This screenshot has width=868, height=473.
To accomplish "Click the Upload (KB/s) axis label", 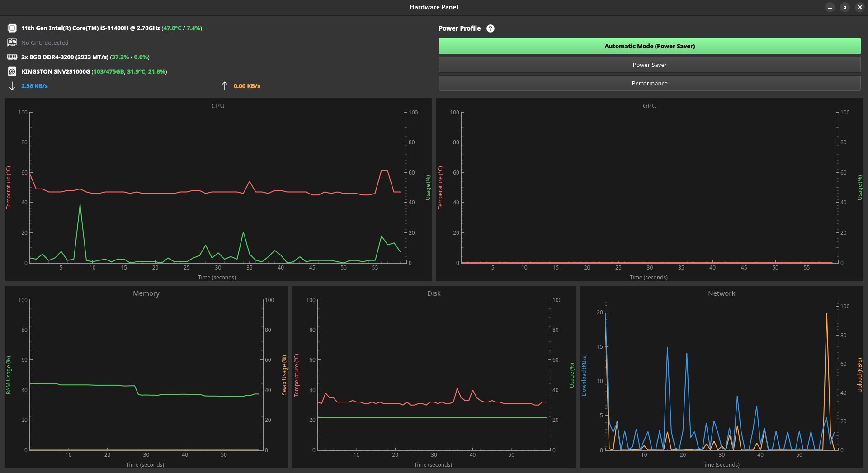I will click(x=859, y=375).
